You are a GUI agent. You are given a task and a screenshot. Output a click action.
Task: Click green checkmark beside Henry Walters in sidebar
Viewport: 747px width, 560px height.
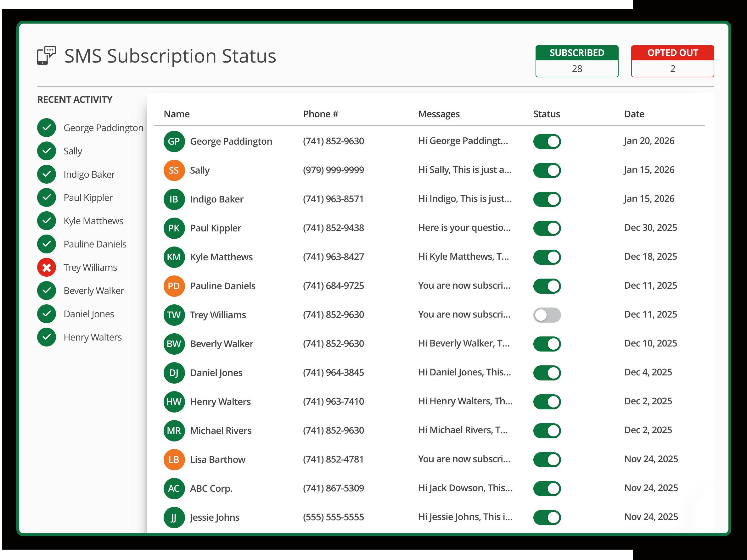tap(47, 337)
